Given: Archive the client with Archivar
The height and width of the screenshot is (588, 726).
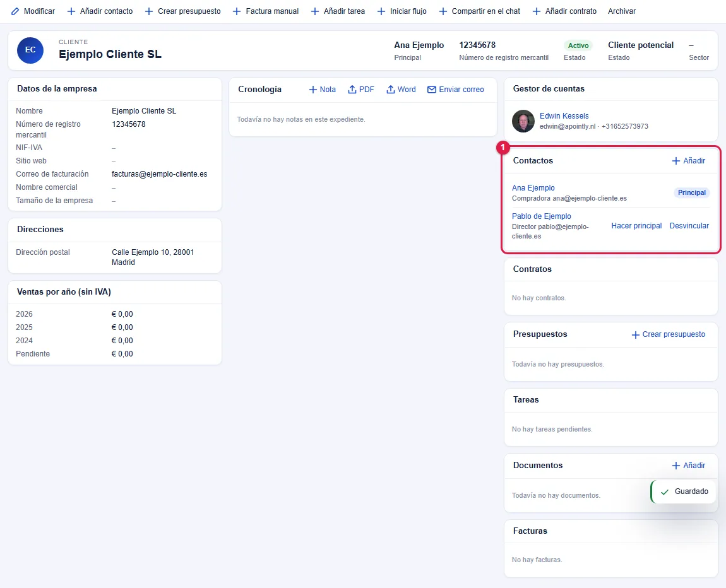Looking at the screenshot, I should click(621, 11).
